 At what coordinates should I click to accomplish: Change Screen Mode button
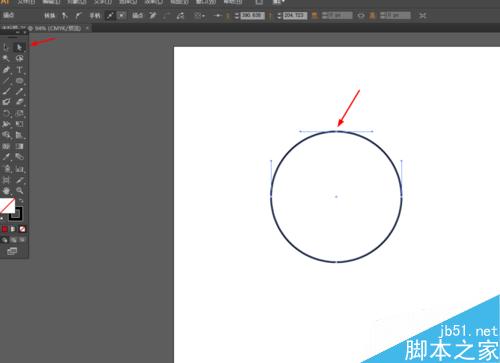coord(12,251)
